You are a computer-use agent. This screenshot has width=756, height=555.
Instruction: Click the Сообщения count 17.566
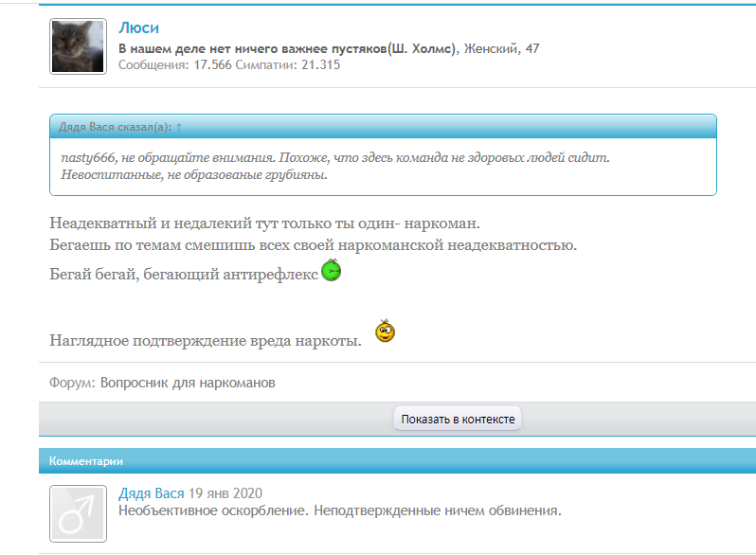coord(212,64)
